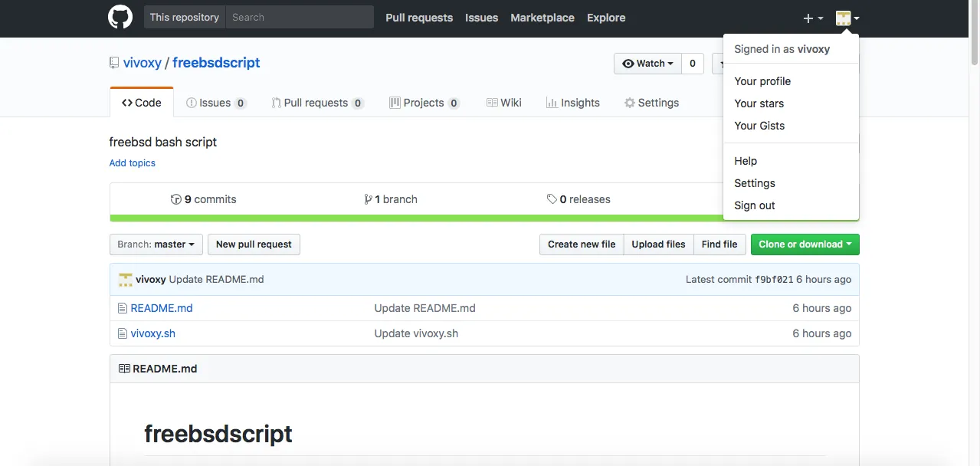This screenshot has width=980, height=466.
Task: Expand the Branch: master dropdown
Action: tap(156, 244)
